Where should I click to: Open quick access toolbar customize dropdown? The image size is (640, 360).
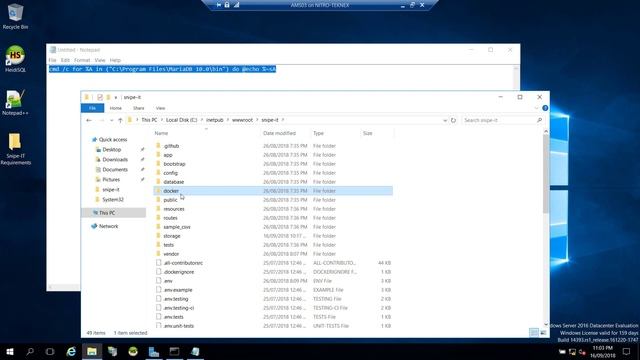(116, 97)
